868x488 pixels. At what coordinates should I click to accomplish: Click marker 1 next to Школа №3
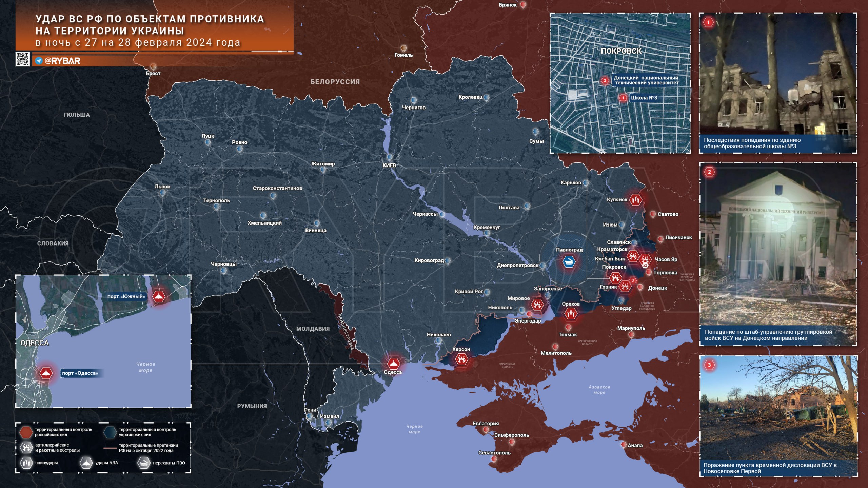click(x=623, y=98)
